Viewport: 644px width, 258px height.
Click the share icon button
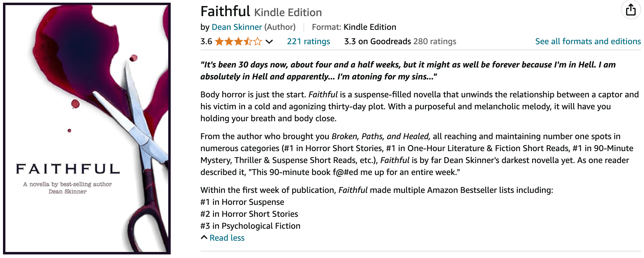(631, 10)
